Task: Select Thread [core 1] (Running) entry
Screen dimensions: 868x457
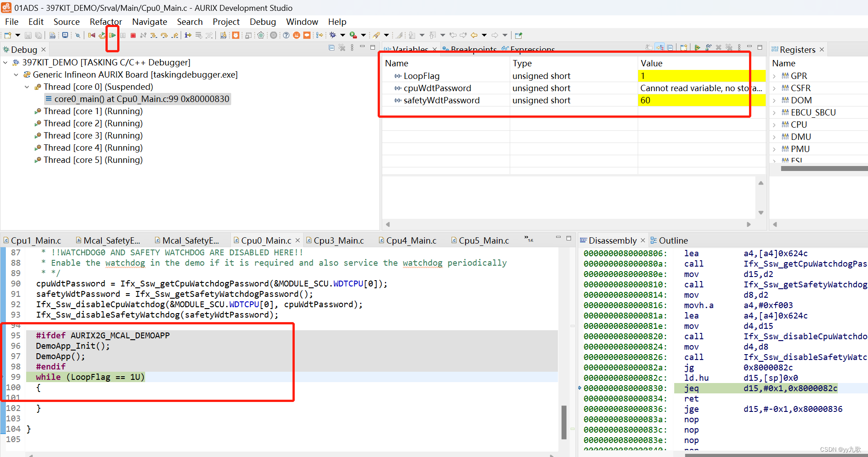Action: click(x=93, y=111)
